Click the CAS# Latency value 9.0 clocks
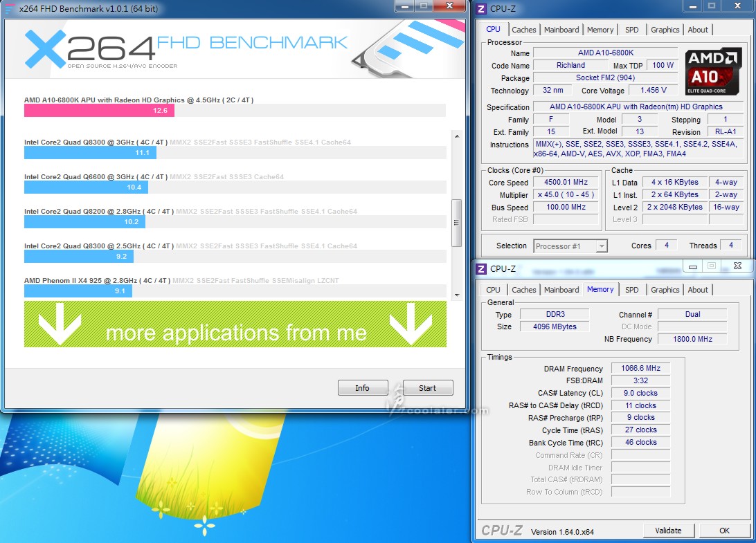This screenshot has width=756, height=543. click(x=640, y=394)
